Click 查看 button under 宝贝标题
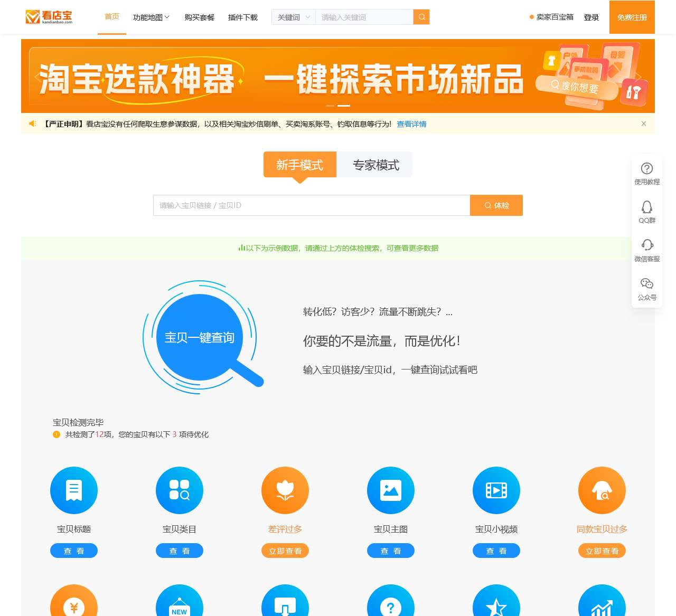This screenshot has width=676, height=616. click(x=74, y=551)
